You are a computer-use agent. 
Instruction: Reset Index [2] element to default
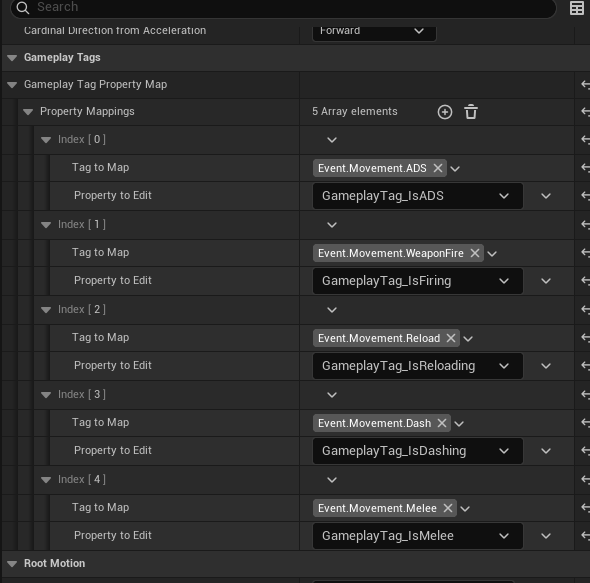click(x=585, y=309)
